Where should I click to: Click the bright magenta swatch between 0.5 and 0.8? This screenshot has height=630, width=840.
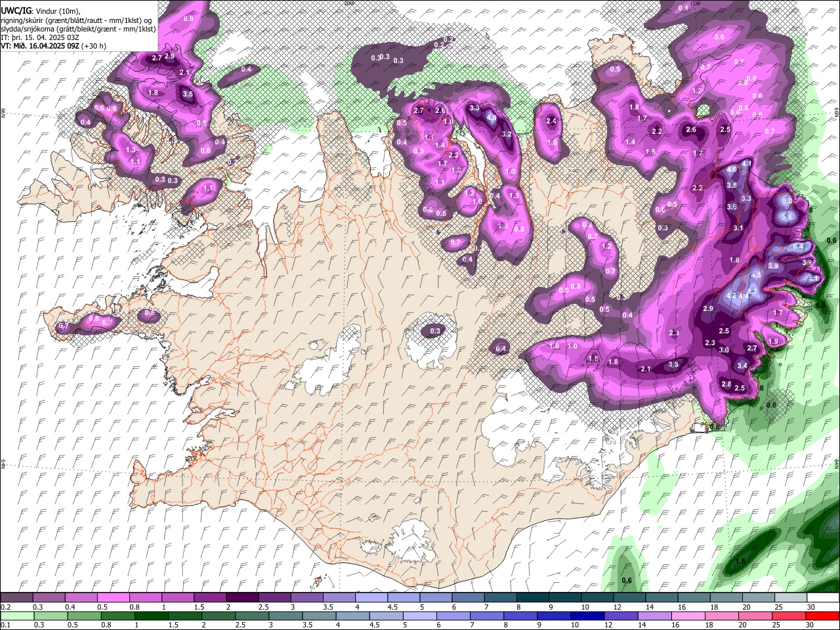tap(113, 597)
